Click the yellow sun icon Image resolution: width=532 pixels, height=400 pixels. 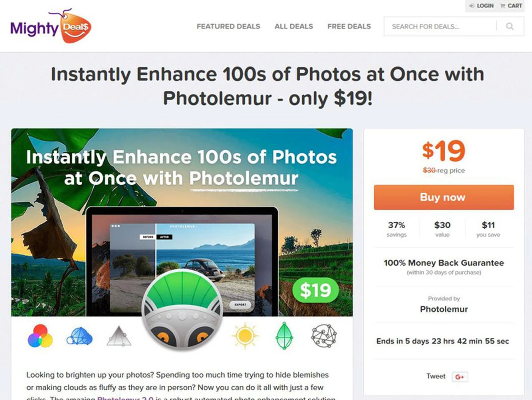(x=245, y=336)
